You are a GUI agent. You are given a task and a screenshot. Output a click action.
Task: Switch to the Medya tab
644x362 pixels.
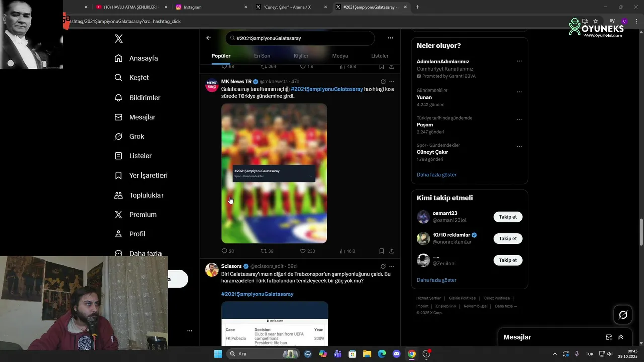tap(340, 56)
